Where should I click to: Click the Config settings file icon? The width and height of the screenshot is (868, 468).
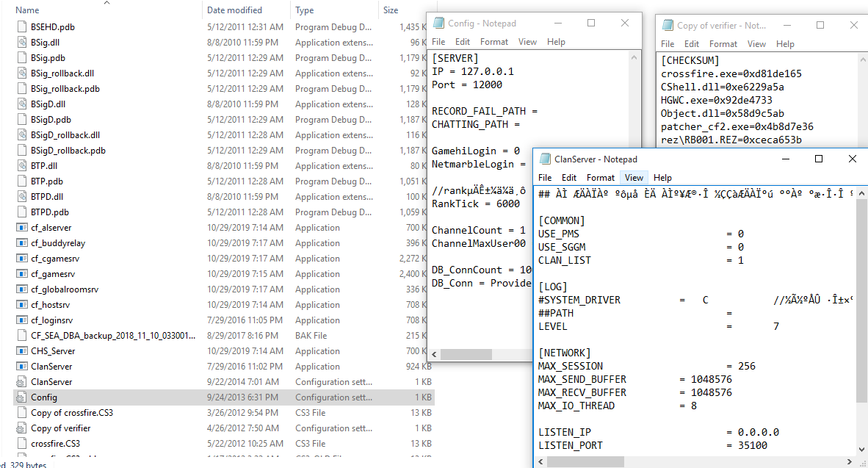point(22,397)
